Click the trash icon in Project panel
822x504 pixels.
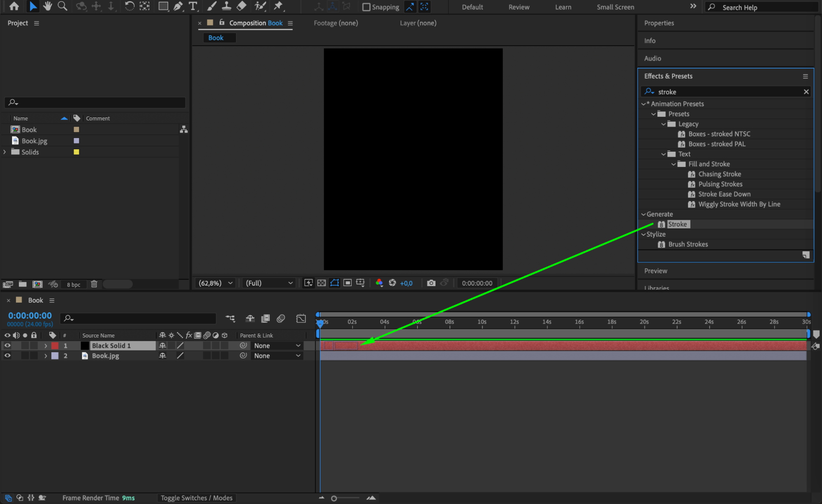[x=94, y=284]
